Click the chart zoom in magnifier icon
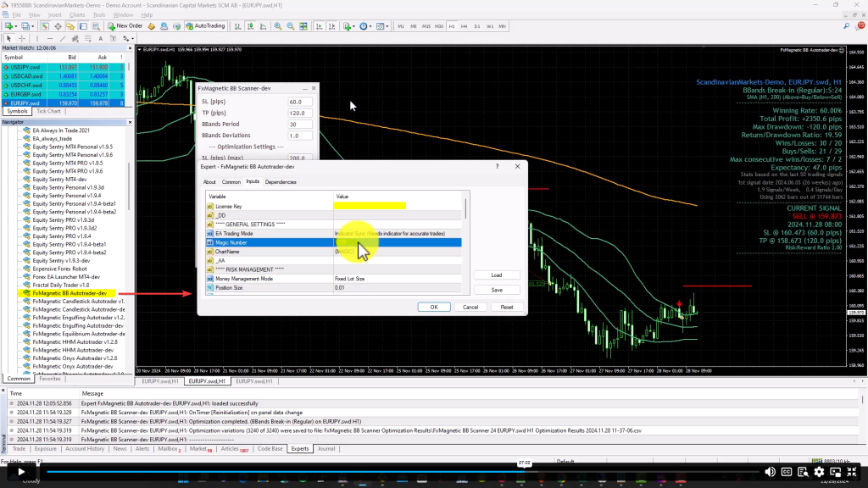Screen dimensions: 868x488 click(278, 26)
